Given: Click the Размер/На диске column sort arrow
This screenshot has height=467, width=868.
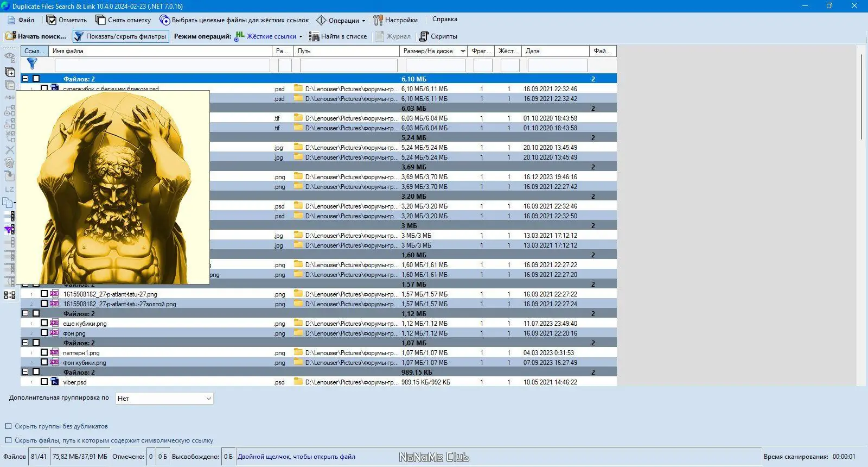Looking at the screenshot, I should pos(463,51).
